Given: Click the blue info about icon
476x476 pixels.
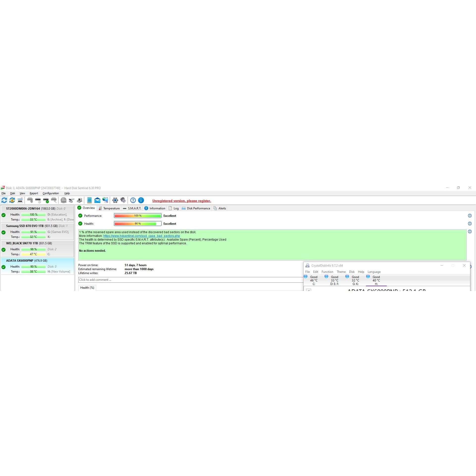Looking at the screenshot, I should click(x=141, y=200).
